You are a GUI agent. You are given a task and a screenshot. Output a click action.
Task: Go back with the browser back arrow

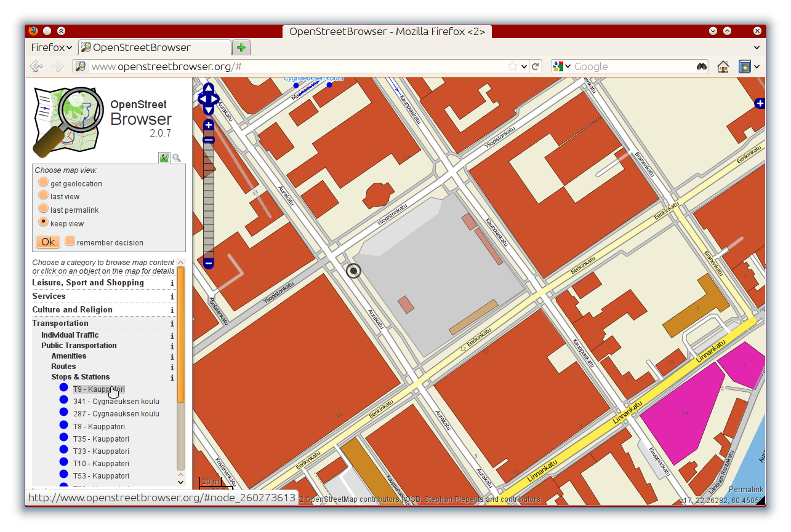point(36,66)
